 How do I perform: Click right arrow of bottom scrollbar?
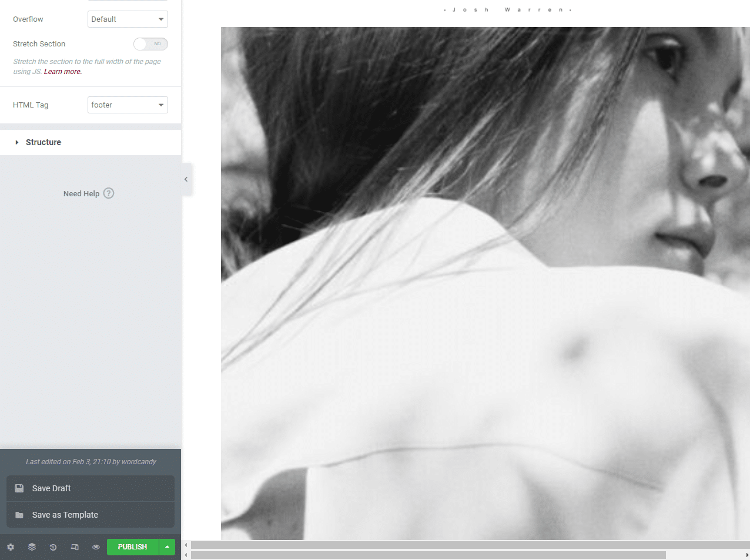click(x=747, y=555)
